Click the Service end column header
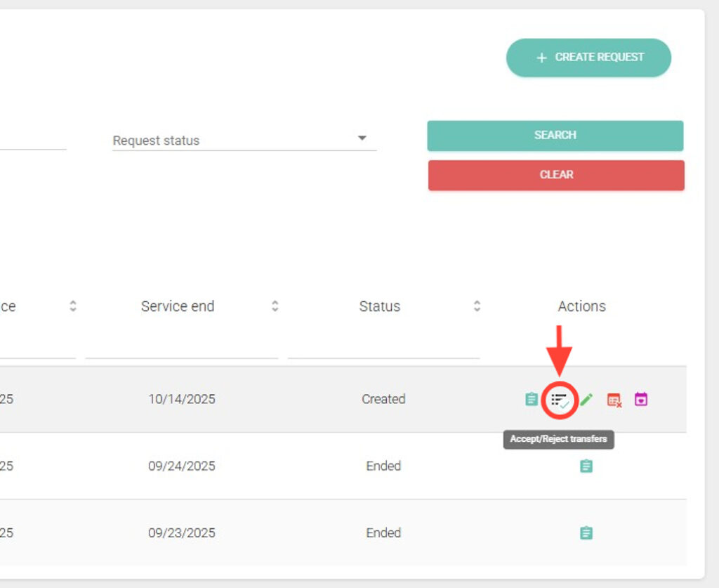This screenshot has width=719, height=588. pyautogui.click(x=178, y=306)
